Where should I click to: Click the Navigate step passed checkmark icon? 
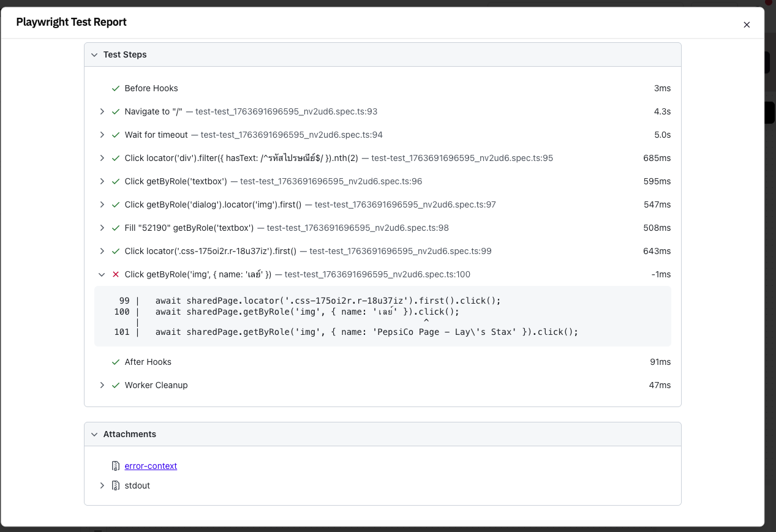pos(116,111)
